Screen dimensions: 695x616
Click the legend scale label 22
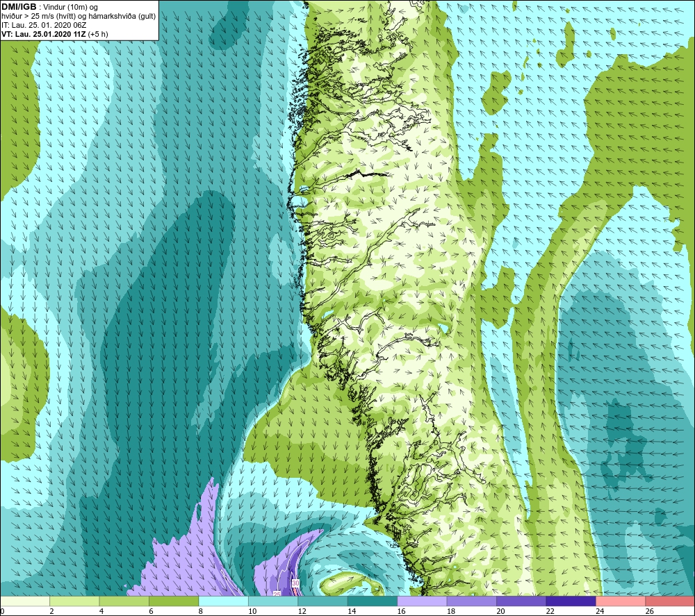(550, 612)
